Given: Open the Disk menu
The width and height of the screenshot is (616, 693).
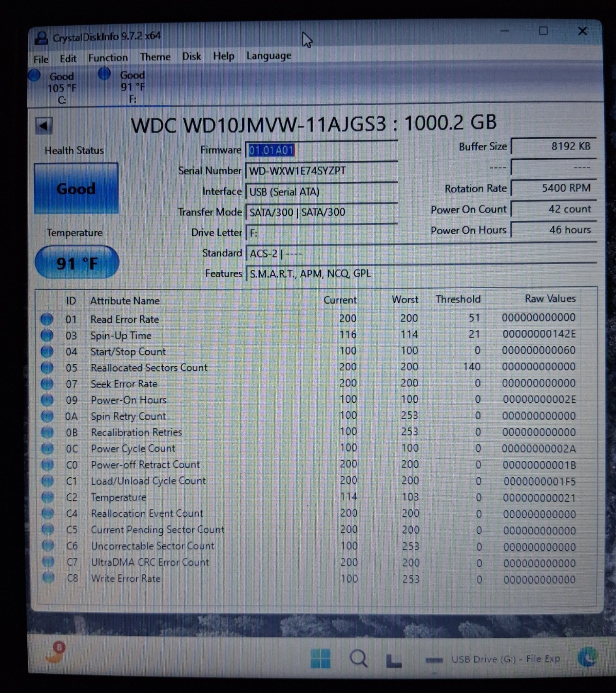Looking at the screenshot, I should [x=191, y=56].
